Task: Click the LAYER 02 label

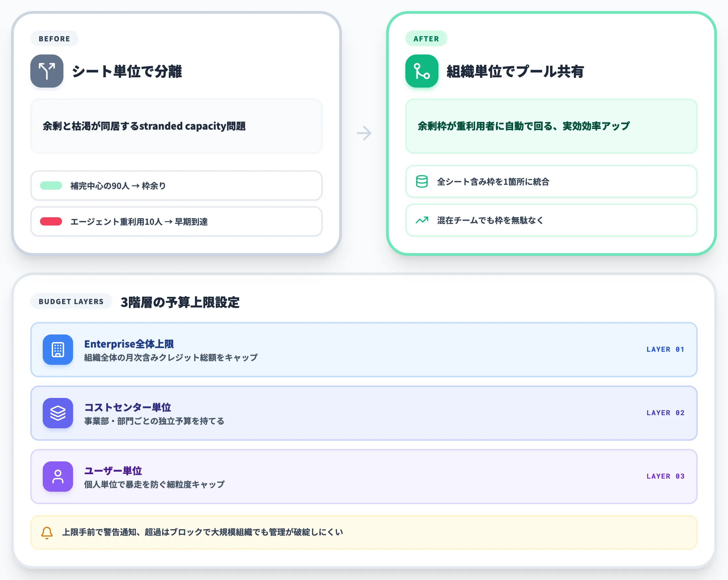Action: [x=666, y=413]
